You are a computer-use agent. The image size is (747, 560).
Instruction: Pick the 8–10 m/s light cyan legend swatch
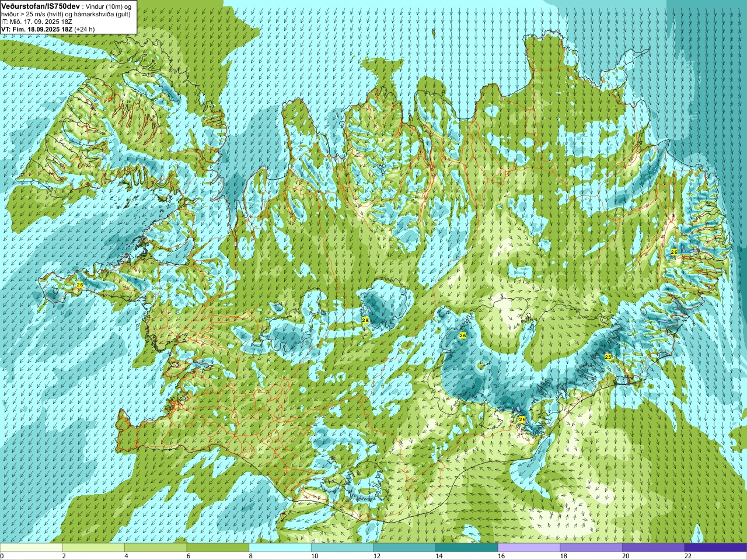click(280, 548)
